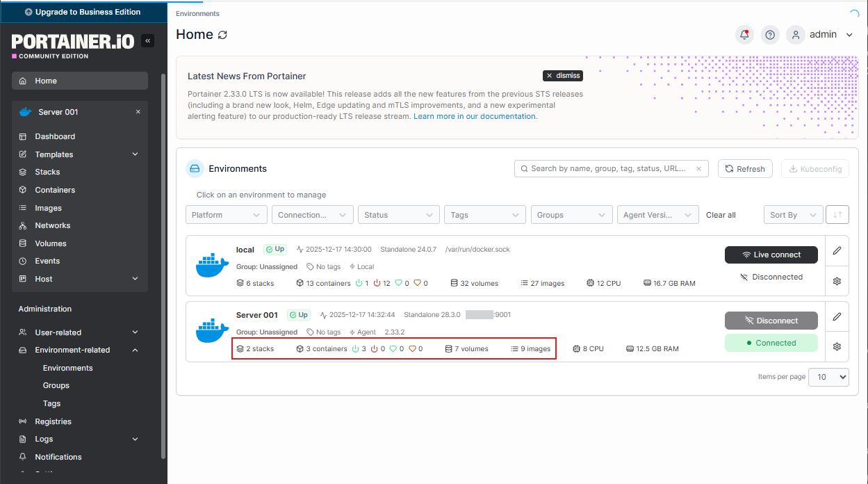Toggle the sort order arrows button

(837, 215)
